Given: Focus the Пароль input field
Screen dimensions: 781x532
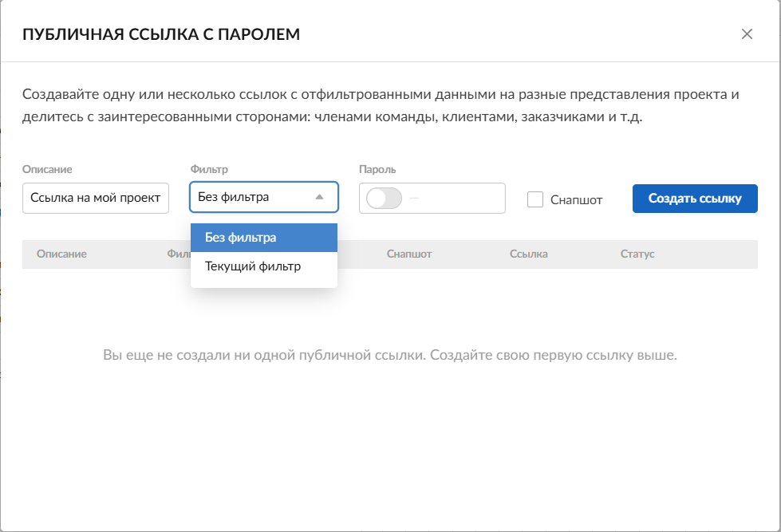Looking at the screenshot, I should tap(447, 198).
